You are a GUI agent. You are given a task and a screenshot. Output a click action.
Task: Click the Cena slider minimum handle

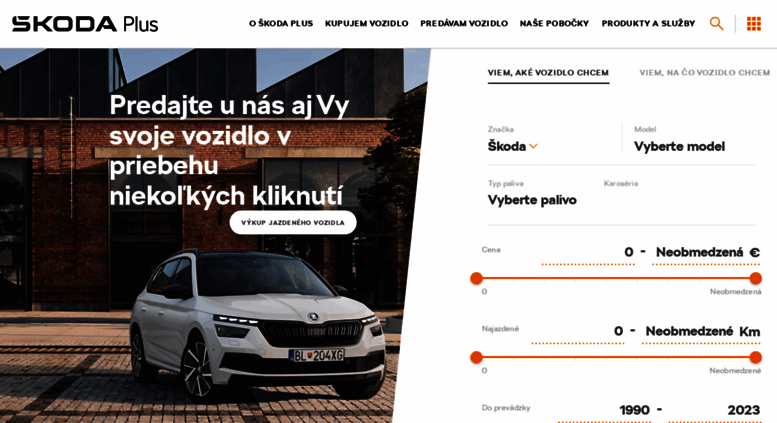(476, 278)
